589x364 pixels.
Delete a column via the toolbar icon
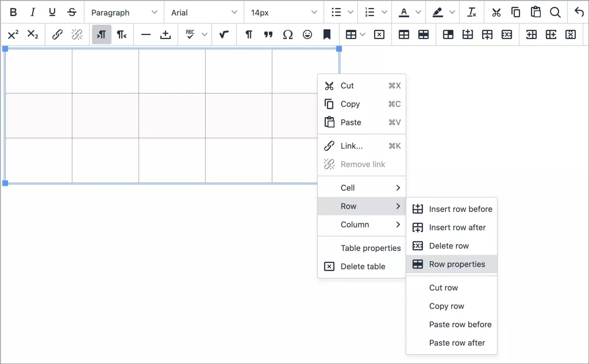[x=570, y=34]
